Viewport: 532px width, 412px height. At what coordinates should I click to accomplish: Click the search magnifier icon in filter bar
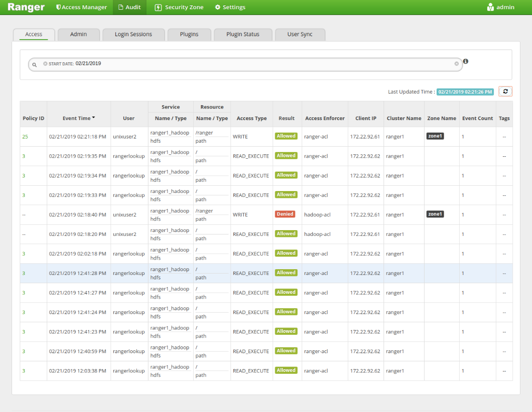[35, 65]
